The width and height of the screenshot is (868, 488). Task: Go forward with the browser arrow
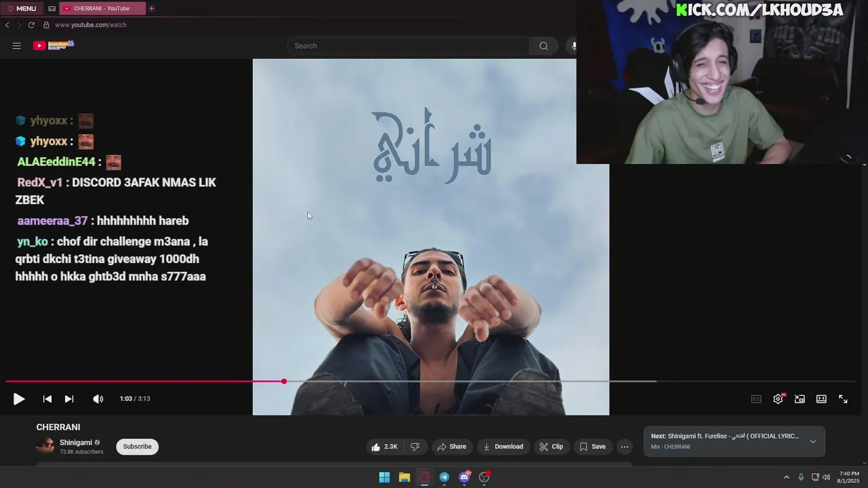[x=19, y=25]
